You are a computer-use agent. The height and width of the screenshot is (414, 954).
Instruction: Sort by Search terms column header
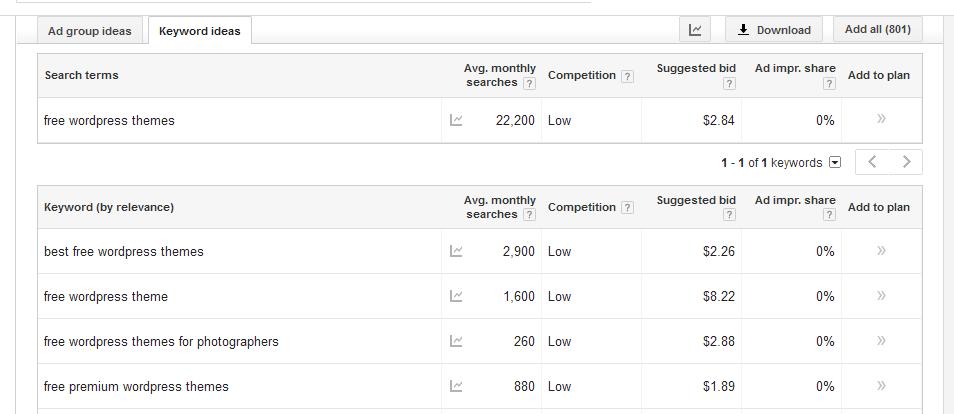coord(82,75)
